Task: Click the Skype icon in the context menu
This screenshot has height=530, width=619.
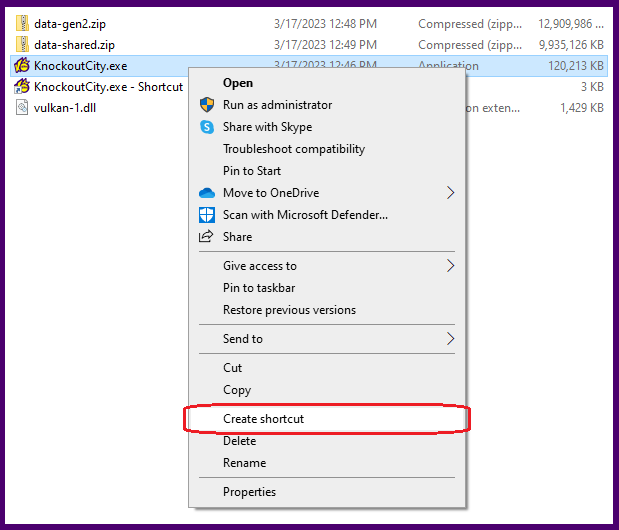Action: pos(207,127)
